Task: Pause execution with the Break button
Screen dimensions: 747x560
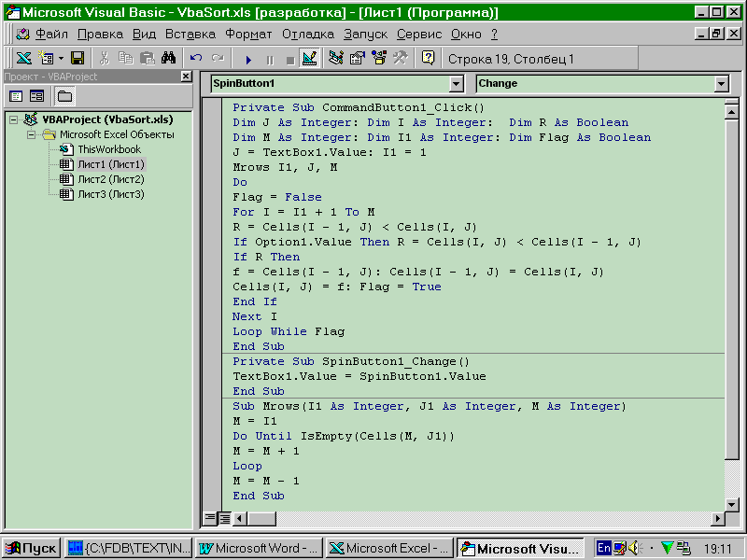Action: click(x=270, y=60)
